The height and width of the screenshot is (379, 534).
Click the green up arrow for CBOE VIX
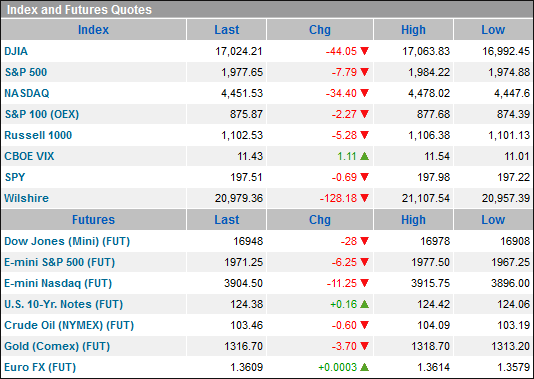[x=364, y=156]
